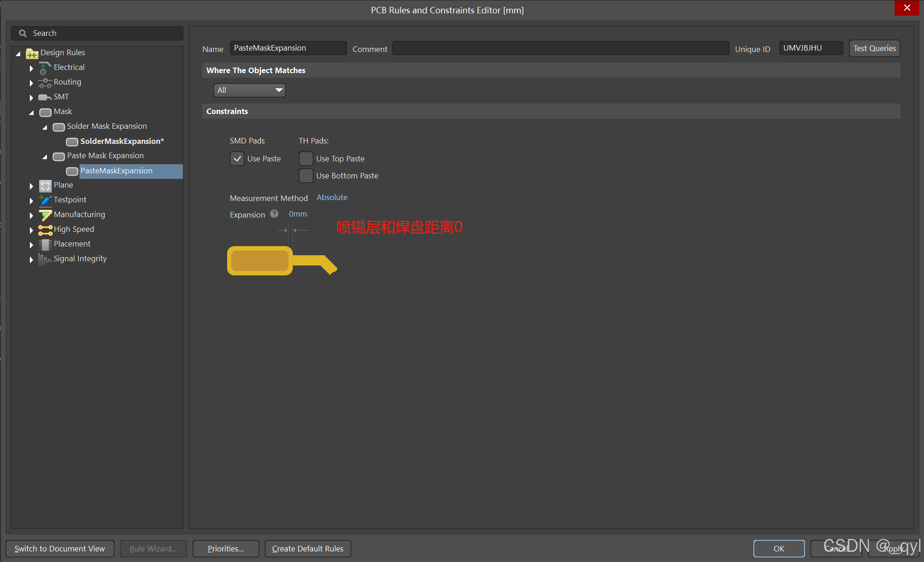Image resolution: width=924 pixels, height=562 pixels.
Task: Click the Routing category icon
Action: [x=45, y=83]
